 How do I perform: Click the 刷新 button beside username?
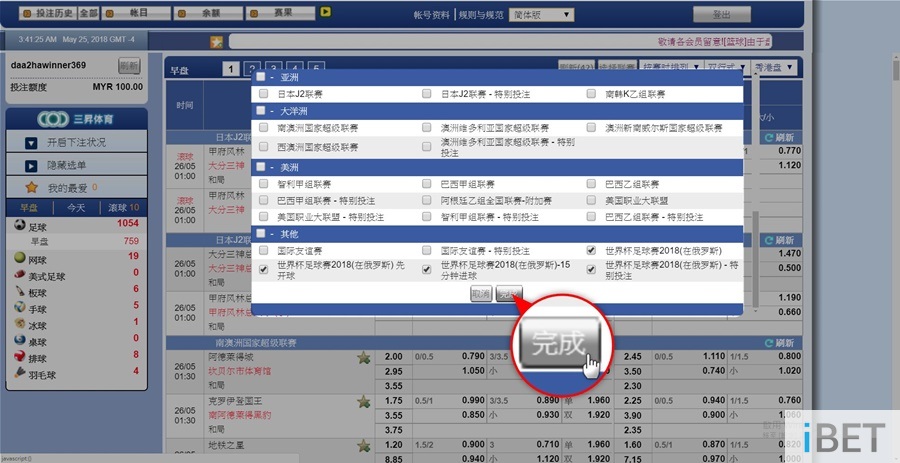click(x=129, y=66)
